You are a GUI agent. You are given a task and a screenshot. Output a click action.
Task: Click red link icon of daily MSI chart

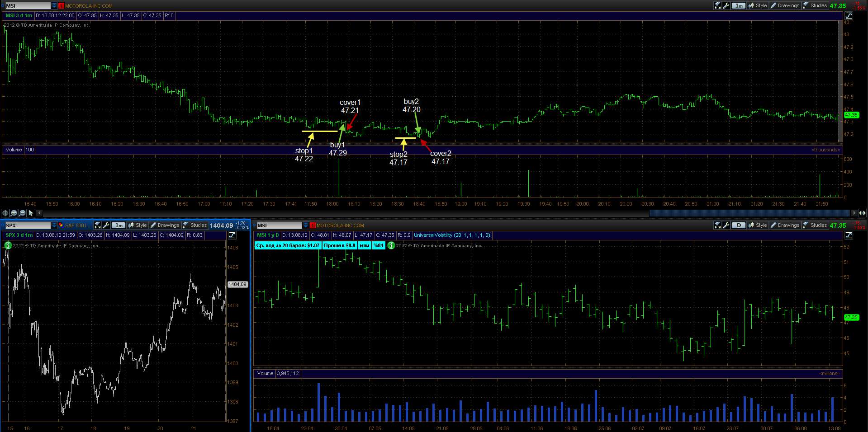[313, 225]
